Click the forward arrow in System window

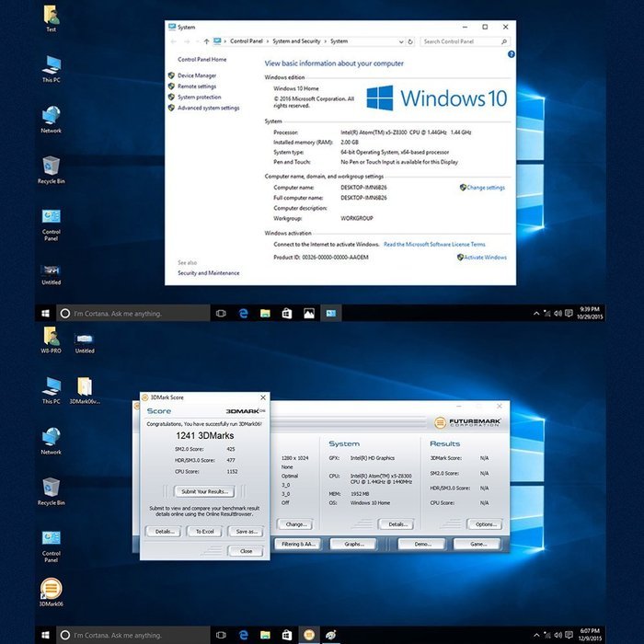[187, 41]
